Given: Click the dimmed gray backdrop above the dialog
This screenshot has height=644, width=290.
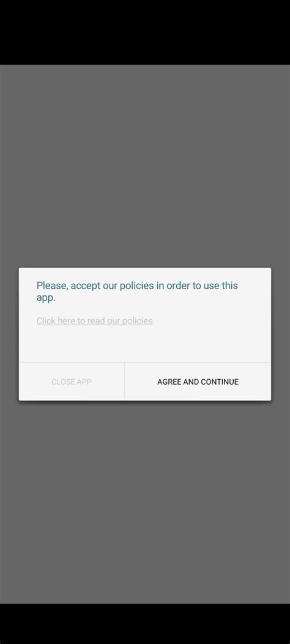Looking at the screenshot, I should [145, 165].
